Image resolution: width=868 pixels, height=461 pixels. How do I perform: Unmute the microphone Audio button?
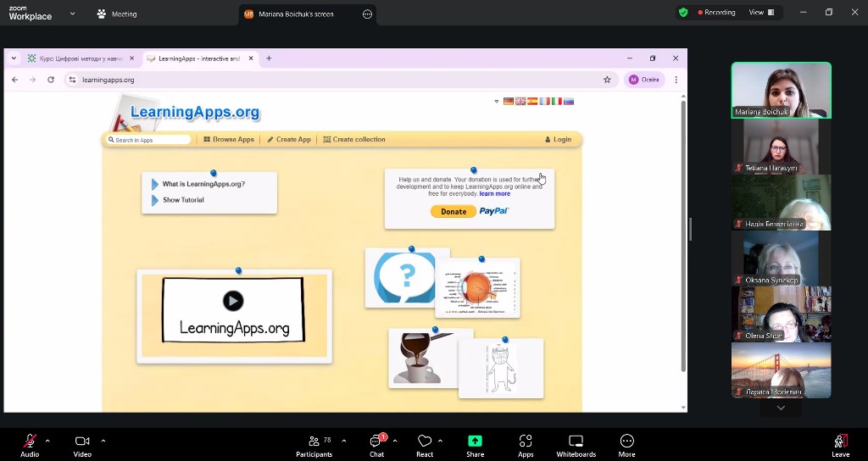click(30, 442)
